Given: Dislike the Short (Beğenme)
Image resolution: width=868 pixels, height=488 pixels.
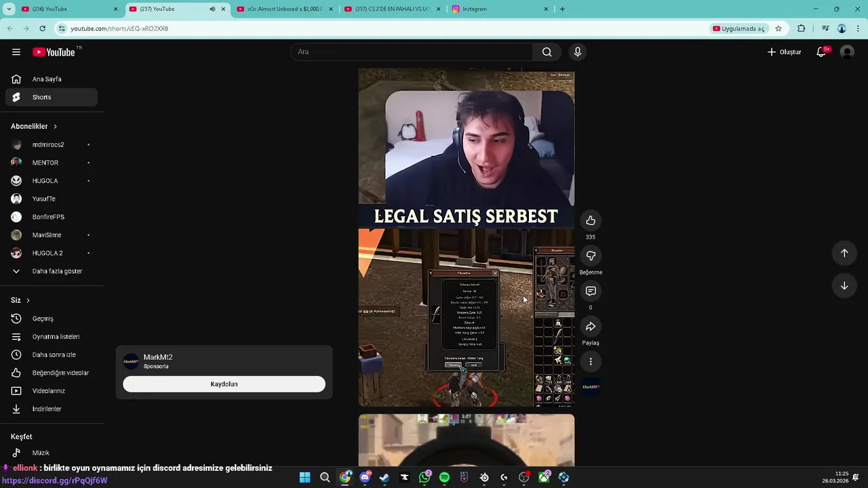Looking at the screenshot, I should pyautogui.click(x=591, y=256).
